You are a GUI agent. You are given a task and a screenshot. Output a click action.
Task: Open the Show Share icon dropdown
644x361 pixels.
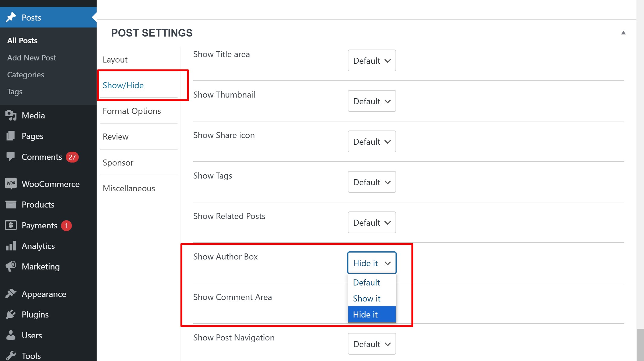pos(372,141)
